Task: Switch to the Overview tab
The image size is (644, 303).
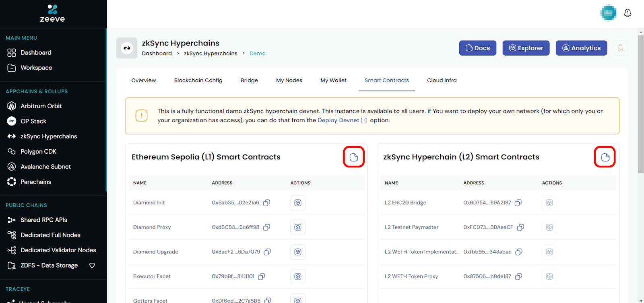Action: (x=144, y=80)
